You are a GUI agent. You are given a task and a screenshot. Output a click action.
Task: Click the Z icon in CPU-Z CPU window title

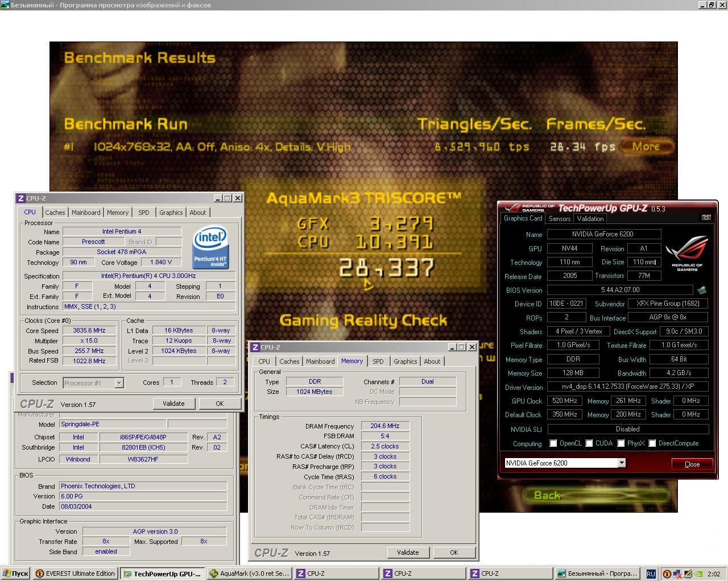point(21,198)
